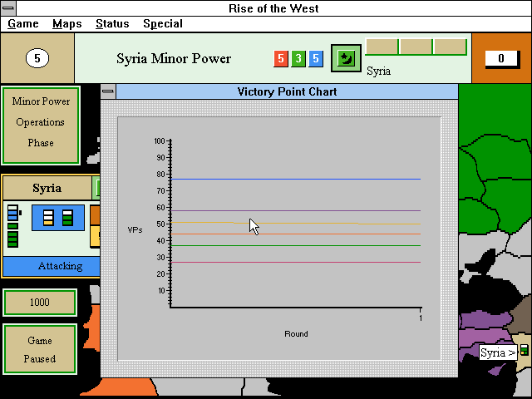Click the pink line on the chart
The height and width of the screenshot is (399, 532).
click(296, 262)
